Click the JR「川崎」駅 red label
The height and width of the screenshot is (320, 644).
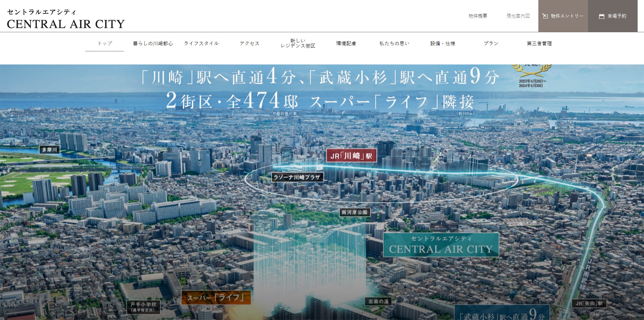352,156
